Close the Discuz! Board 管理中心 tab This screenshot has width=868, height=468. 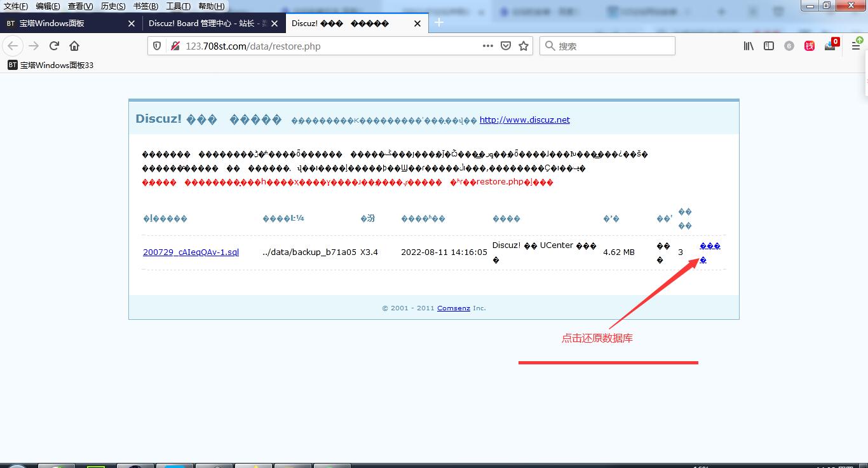click(x=275, y=24)
